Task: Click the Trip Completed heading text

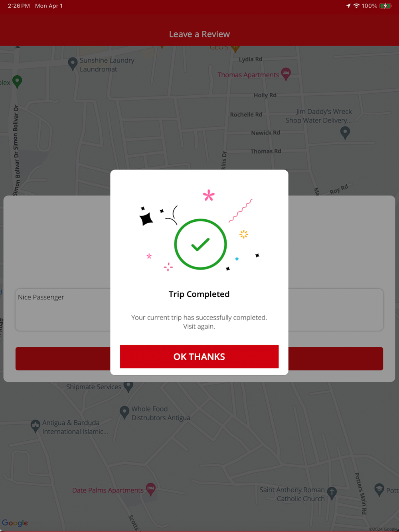Action: pos(199,294)
